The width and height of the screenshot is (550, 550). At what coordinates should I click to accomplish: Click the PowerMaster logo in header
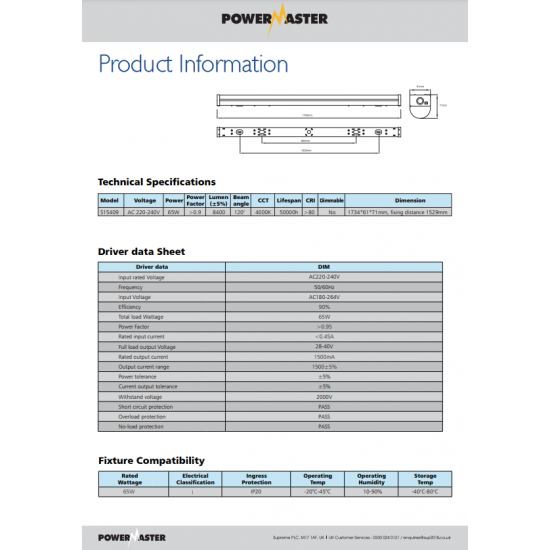[x=275, y=19]
